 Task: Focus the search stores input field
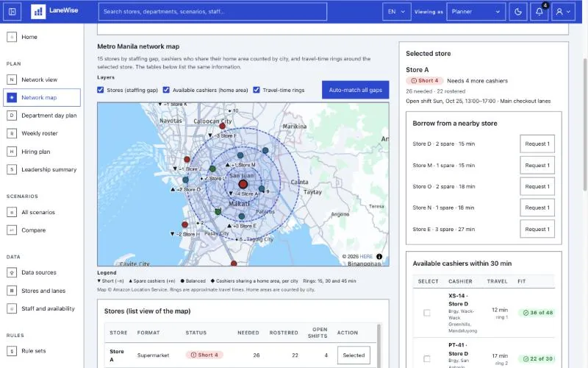(212, 12)
